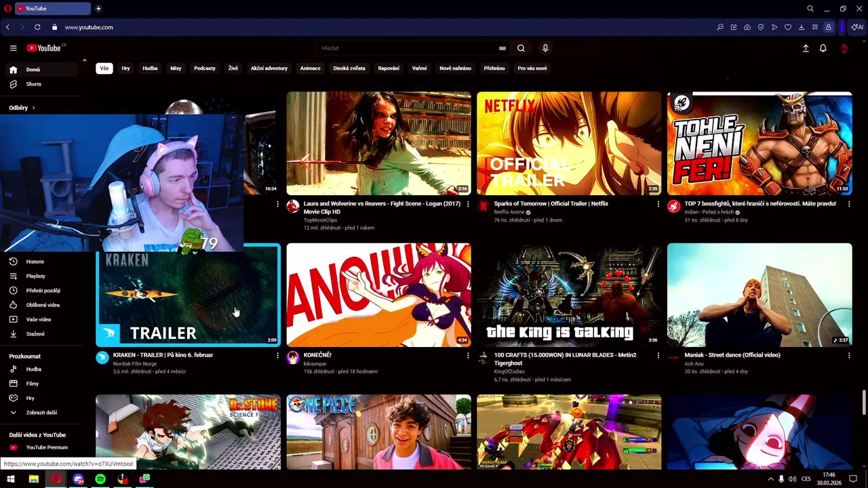Select the Nově nahráno filter chip

[456, 68]
